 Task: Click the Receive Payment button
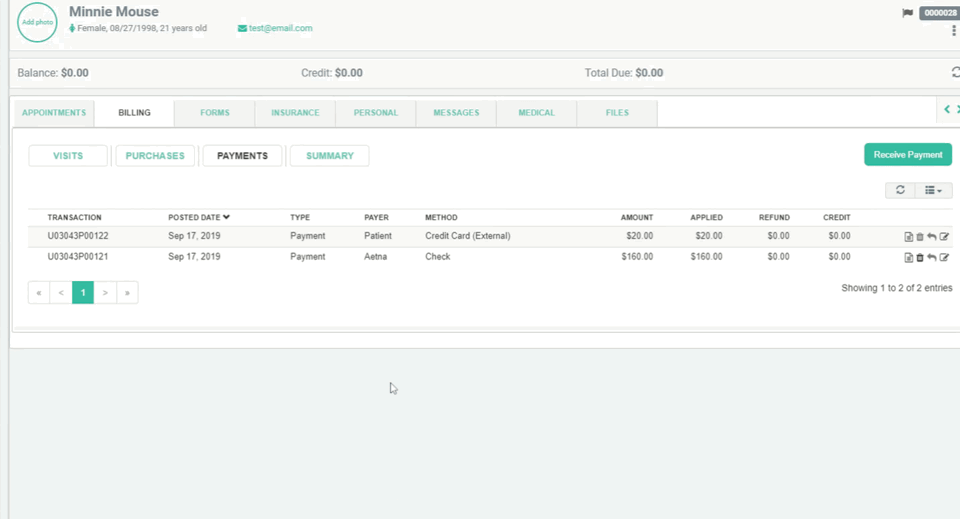(x=907, y=155)
